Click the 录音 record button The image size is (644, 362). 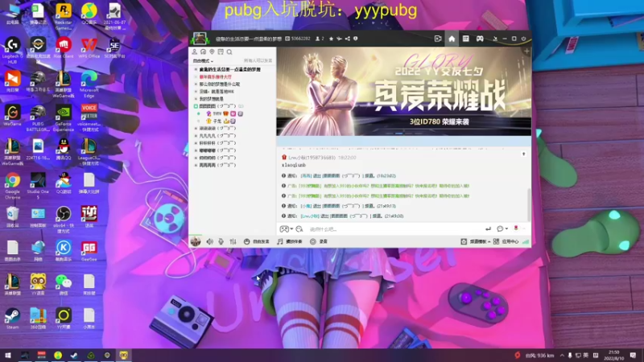(319, 242)
